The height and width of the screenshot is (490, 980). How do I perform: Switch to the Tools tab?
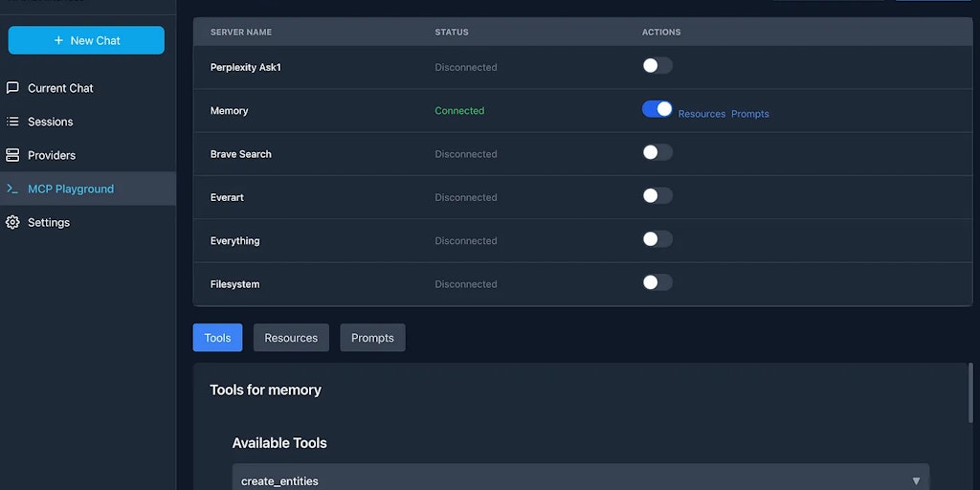[x=217, y=338]
